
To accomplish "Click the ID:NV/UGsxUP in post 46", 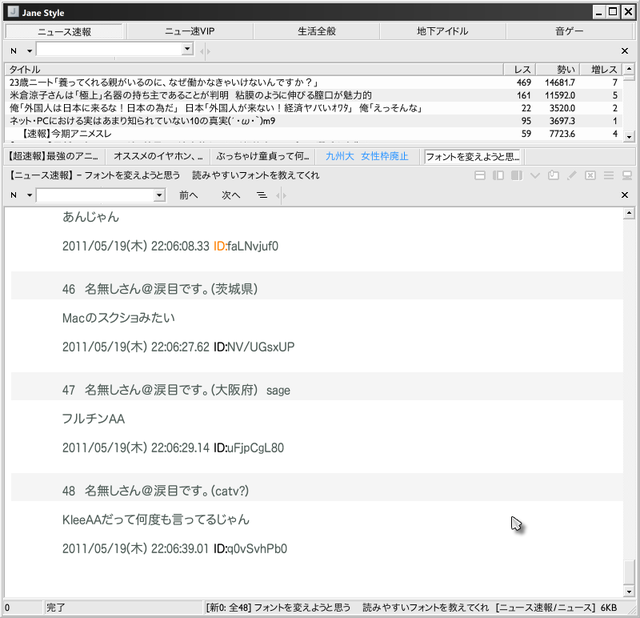I will [254, 347].
